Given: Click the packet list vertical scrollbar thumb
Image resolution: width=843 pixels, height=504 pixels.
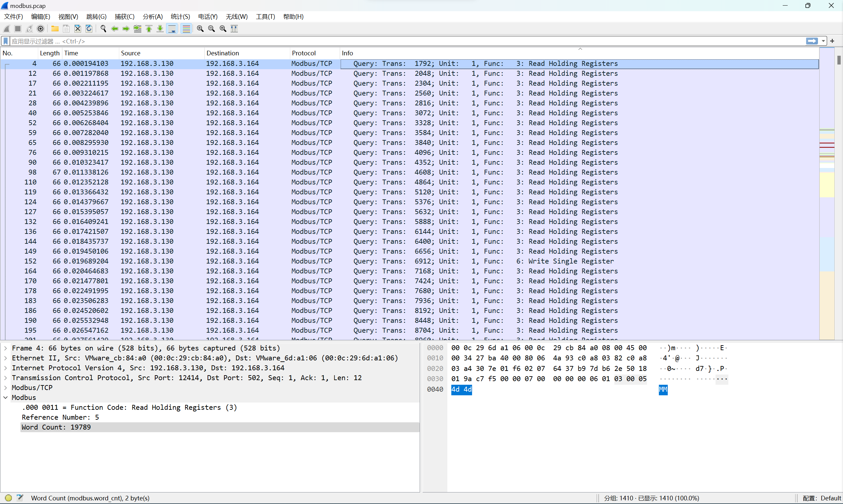Looking at the screenshot, I should point(839,60).
